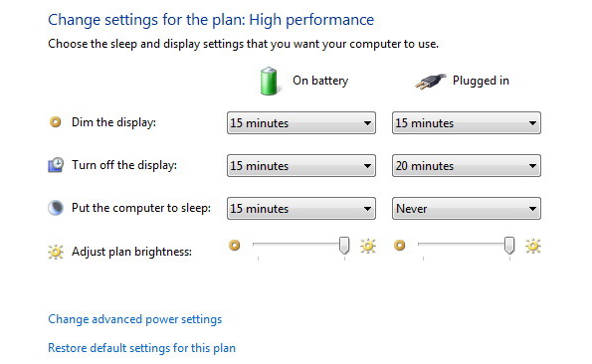Click the Dim the display icon

(56, 122)
